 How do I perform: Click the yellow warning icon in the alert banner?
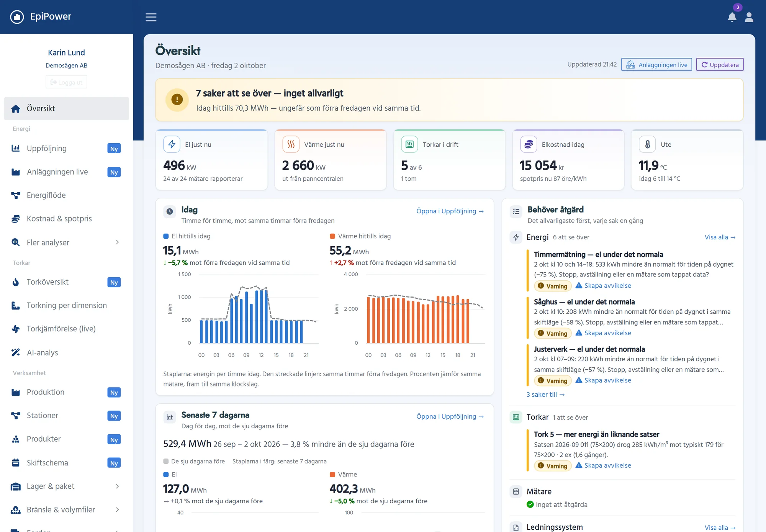(x=177, y=100)
